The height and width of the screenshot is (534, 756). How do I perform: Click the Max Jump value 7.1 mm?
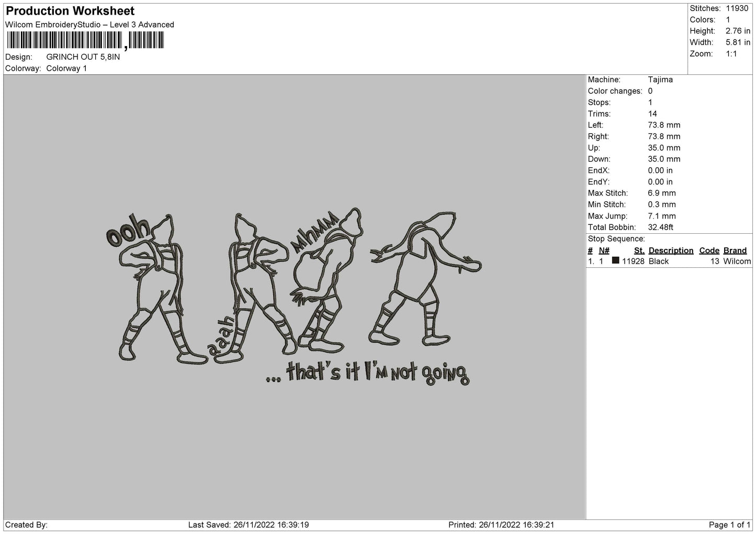click(662, 216)
